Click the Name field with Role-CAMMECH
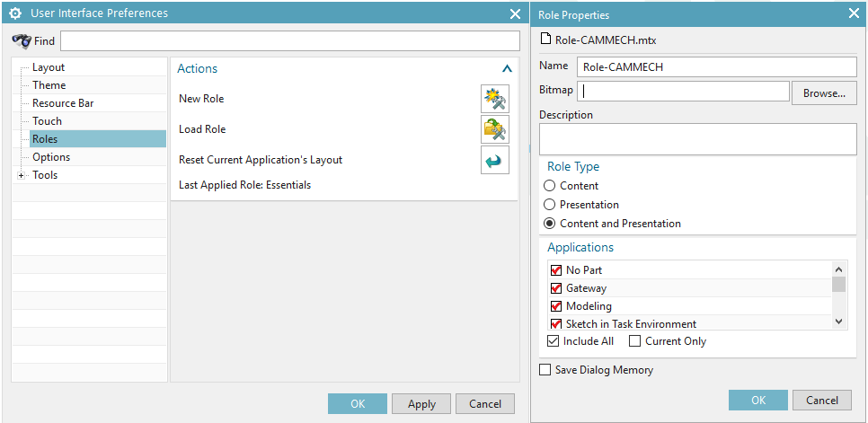The height and width of the screenshot is (423, 868). (x=716, y=66)
